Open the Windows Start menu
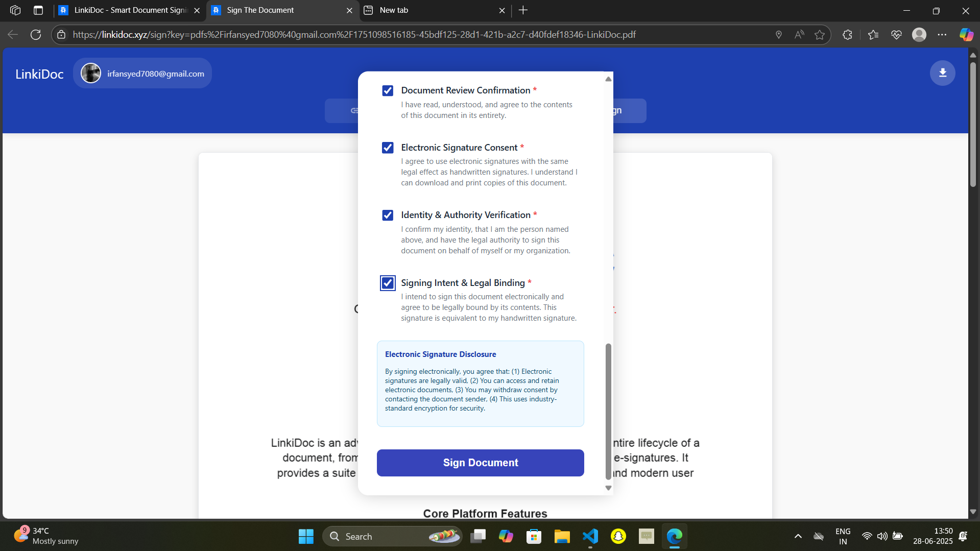 [306, 536]
